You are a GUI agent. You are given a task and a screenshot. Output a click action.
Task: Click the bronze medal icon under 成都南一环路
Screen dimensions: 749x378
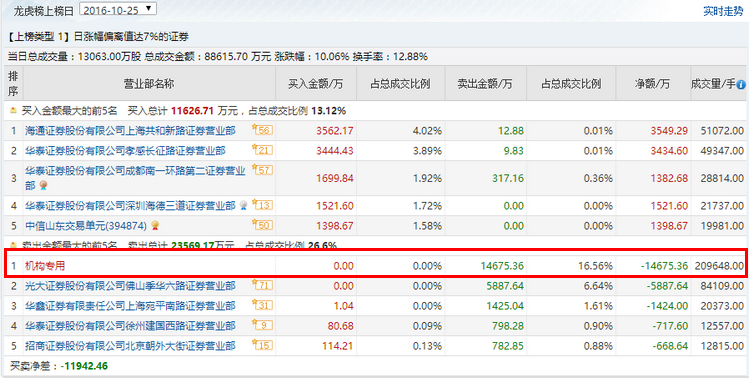(x=43, y=185)
